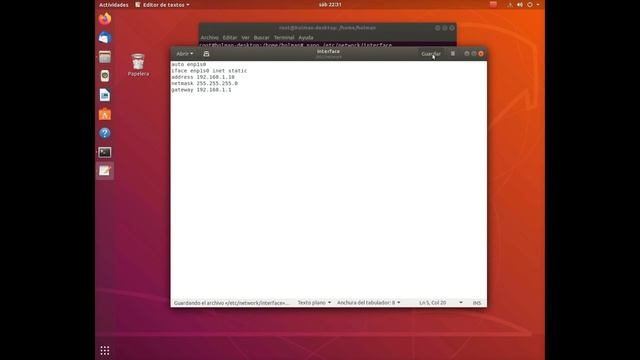Close the gedit interface window
Screen dimensions: 640x360
click(481, 54)
